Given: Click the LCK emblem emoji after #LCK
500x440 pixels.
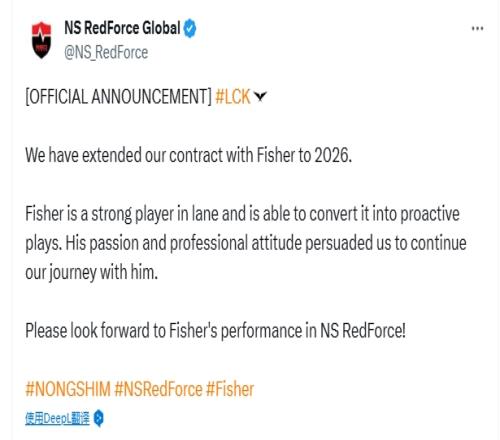Looking at the screenshot, I should pos(260,96).
